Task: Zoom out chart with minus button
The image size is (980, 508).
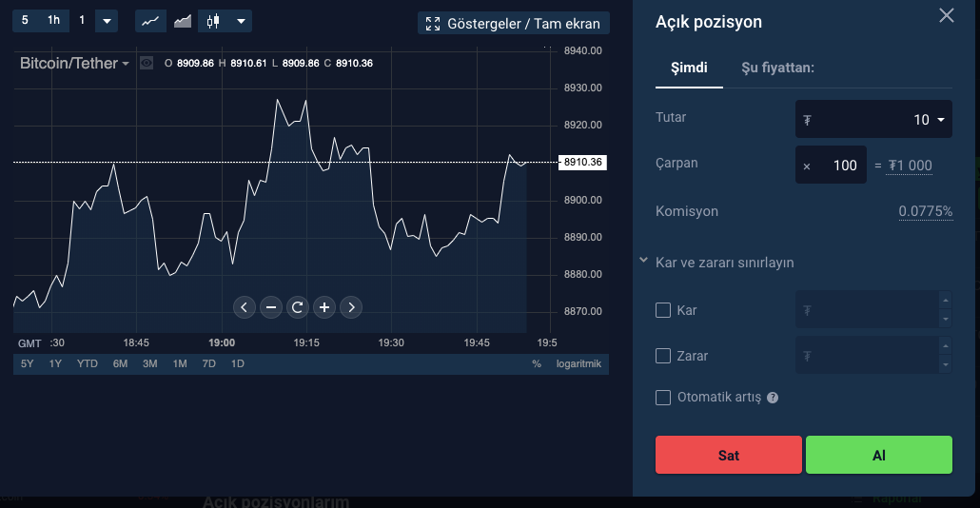Action: (271, 306)
